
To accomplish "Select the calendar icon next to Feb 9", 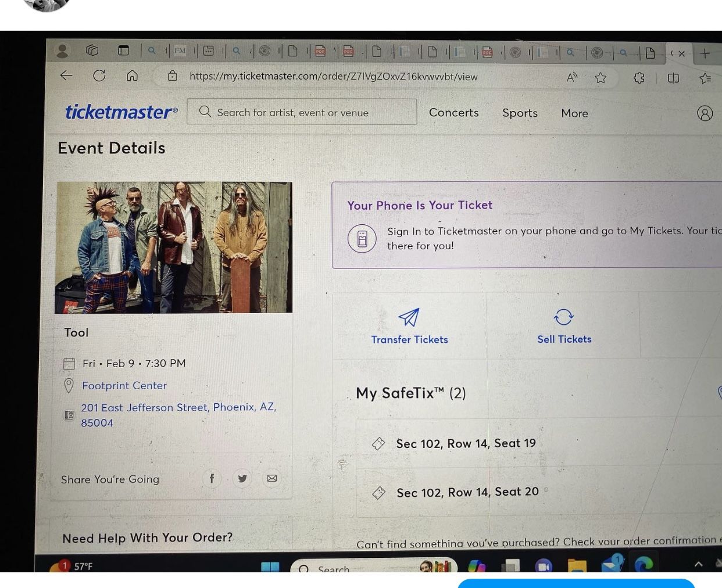I will [x=69, y=363].
